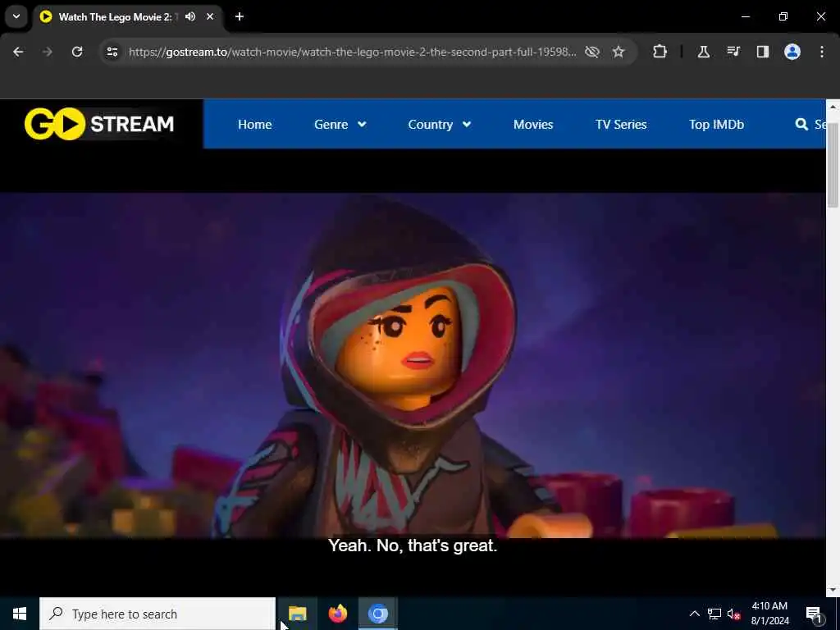Click the forward navigation arrow
The width and height of the screenshot is (840, 630).
coord(48,52)
